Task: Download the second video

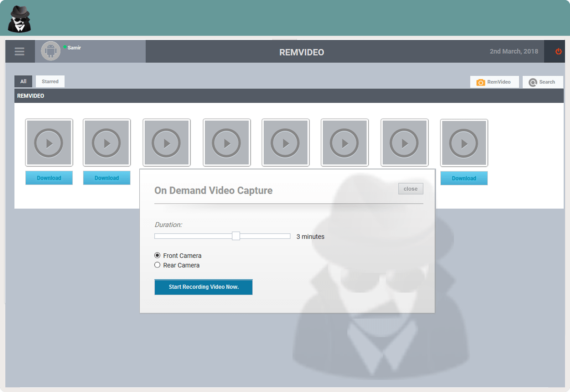Action: point(107,178)
